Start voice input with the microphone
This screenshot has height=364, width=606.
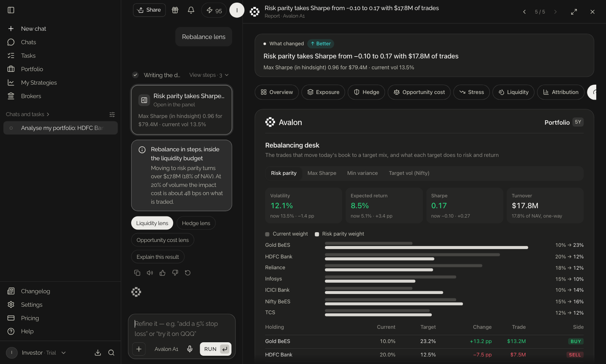click(190, 349)
